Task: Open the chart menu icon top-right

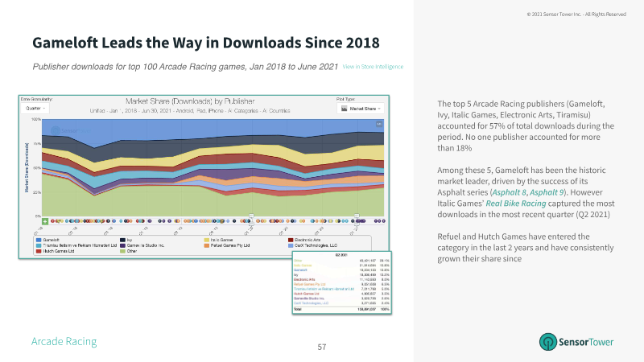Action: click(379, 124)
